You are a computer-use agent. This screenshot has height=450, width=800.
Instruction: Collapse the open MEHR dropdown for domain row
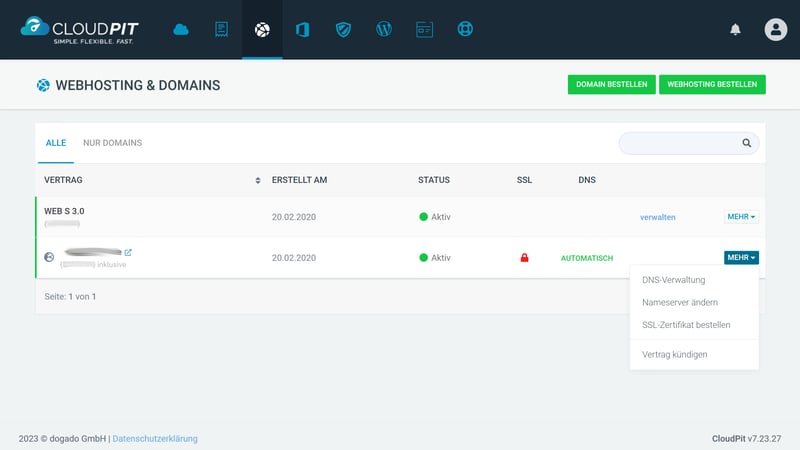741,258
